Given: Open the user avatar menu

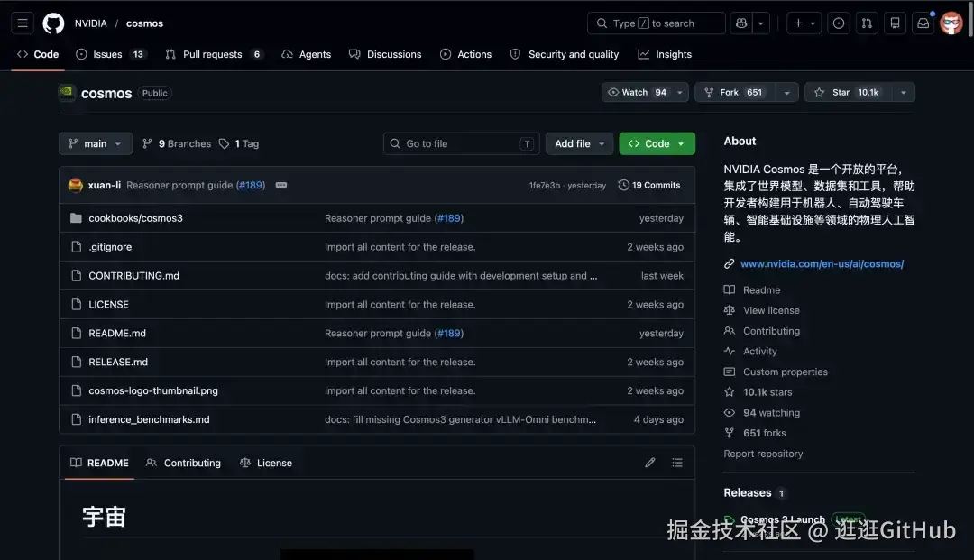Looking at the screenshot, I should click(x=951, y=23).
